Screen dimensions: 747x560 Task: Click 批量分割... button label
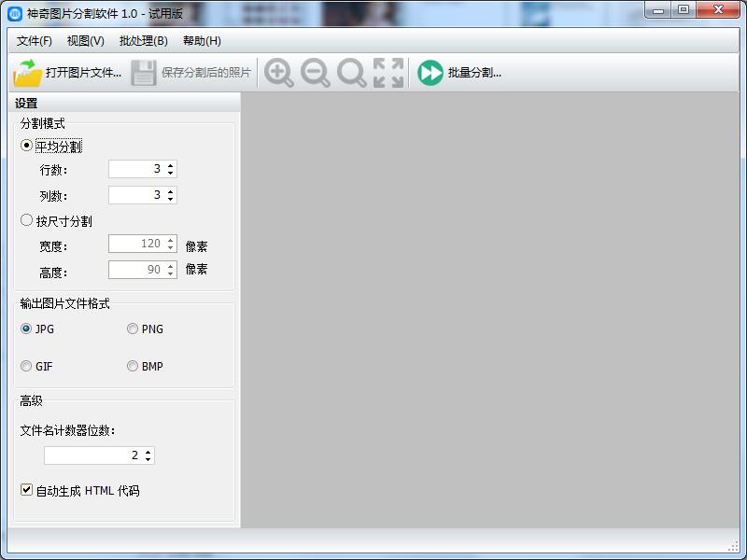pyautogui.click(x=474, y=73)
